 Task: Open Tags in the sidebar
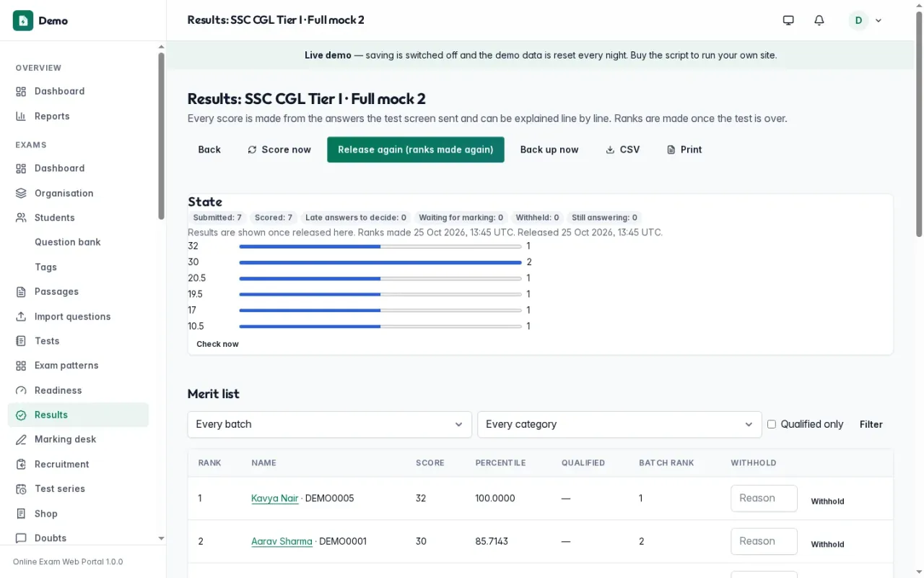pyautogui.click(x=78, y=267)
